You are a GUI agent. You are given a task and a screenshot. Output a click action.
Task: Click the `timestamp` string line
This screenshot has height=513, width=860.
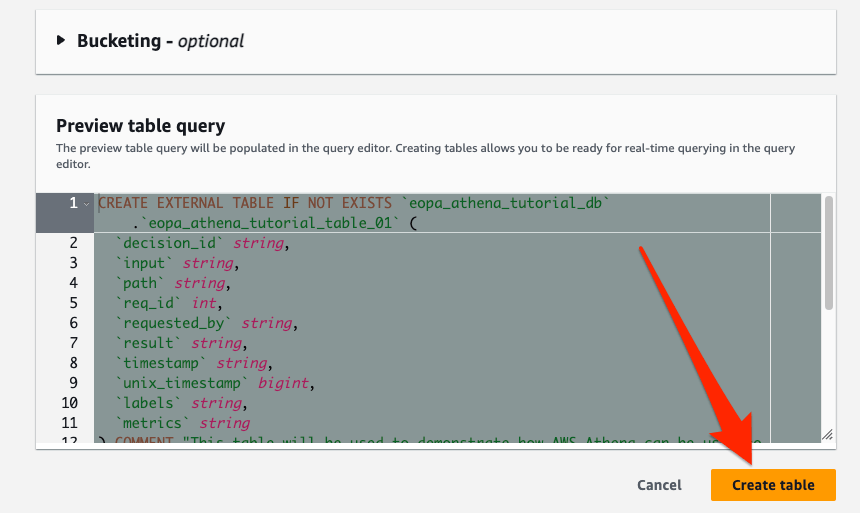pyautogui.click(x=194, y=363)
